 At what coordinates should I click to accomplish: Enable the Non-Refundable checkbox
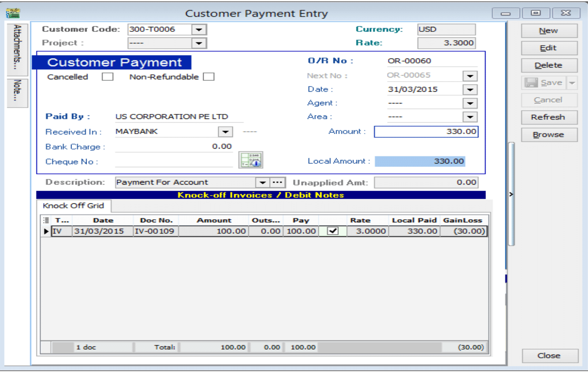click(209, 77)
